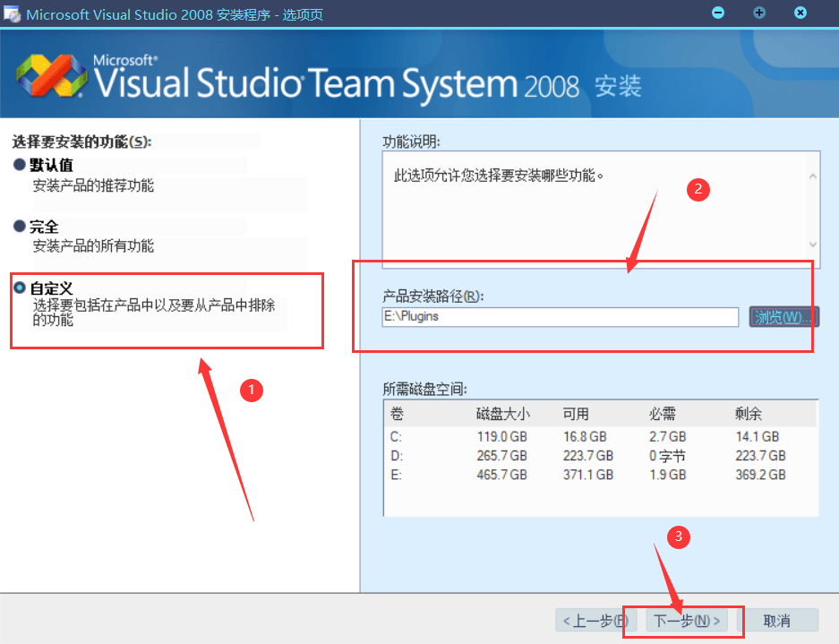Screen dimensions: 839x644
Task: Select the 自定义 radio button
Action: click(20, 288)
